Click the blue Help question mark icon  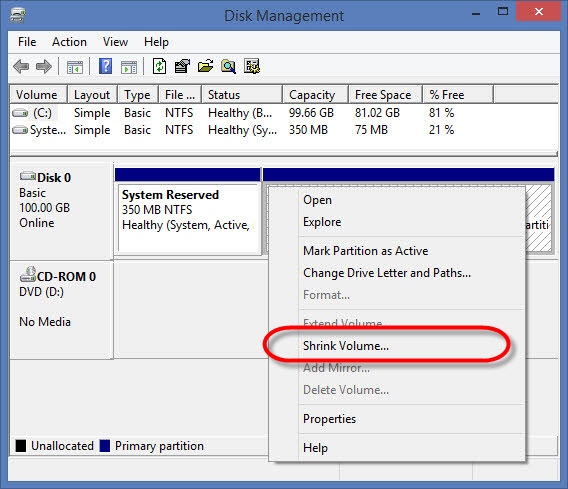click(x=105, y=66)
